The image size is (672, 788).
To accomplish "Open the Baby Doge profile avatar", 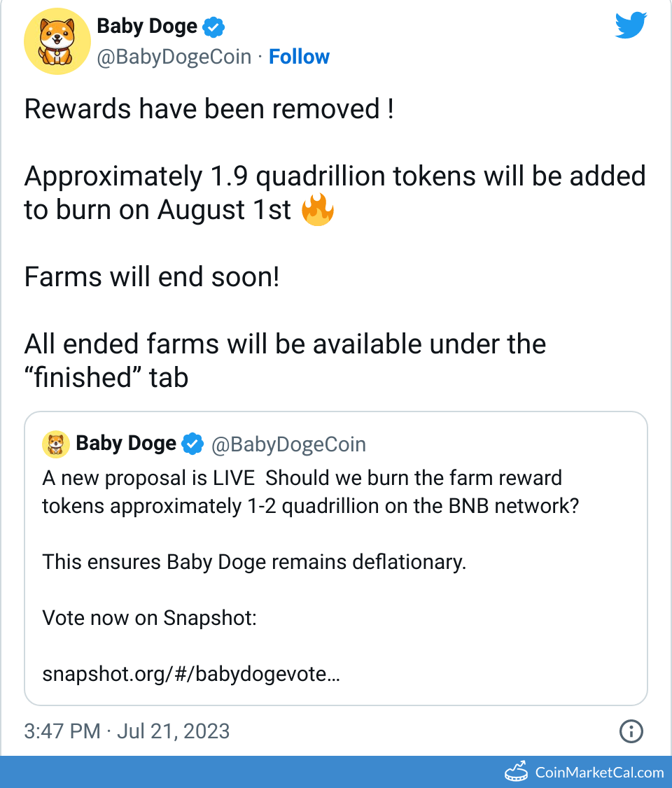I will (x=57, y=41).
